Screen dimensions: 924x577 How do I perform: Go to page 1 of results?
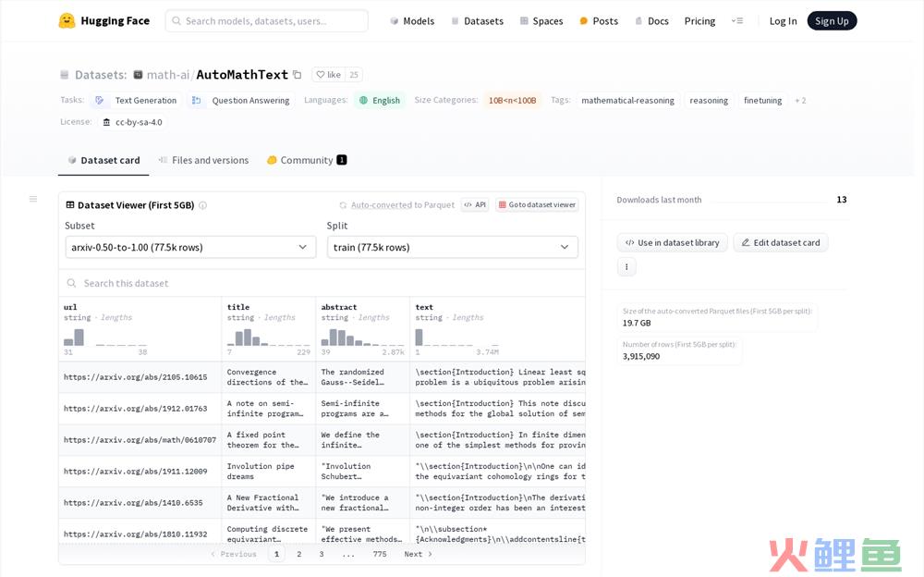pyautogui.click(x=276, y=554)
